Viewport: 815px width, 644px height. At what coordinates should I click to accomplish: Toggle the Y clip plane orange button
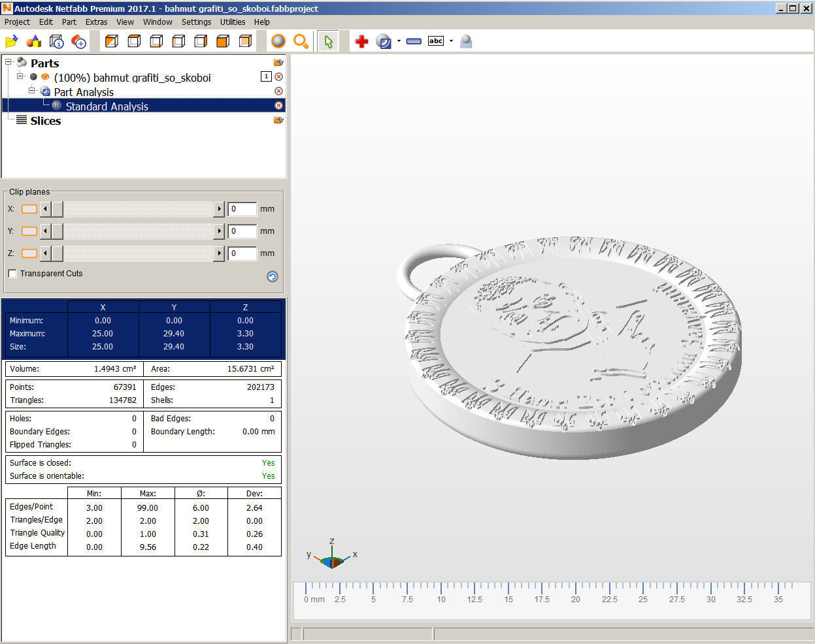pyautogui.click(x=29, y=231)
